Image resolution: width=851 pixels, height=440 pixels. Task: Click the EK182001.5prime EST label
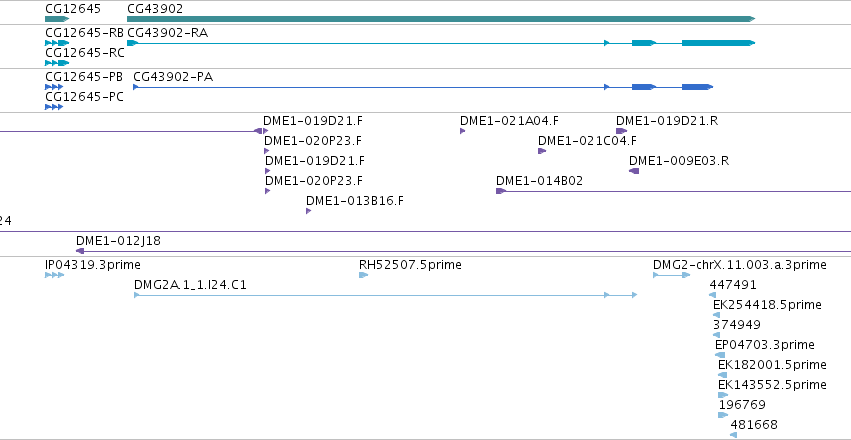tap(772, 365)
